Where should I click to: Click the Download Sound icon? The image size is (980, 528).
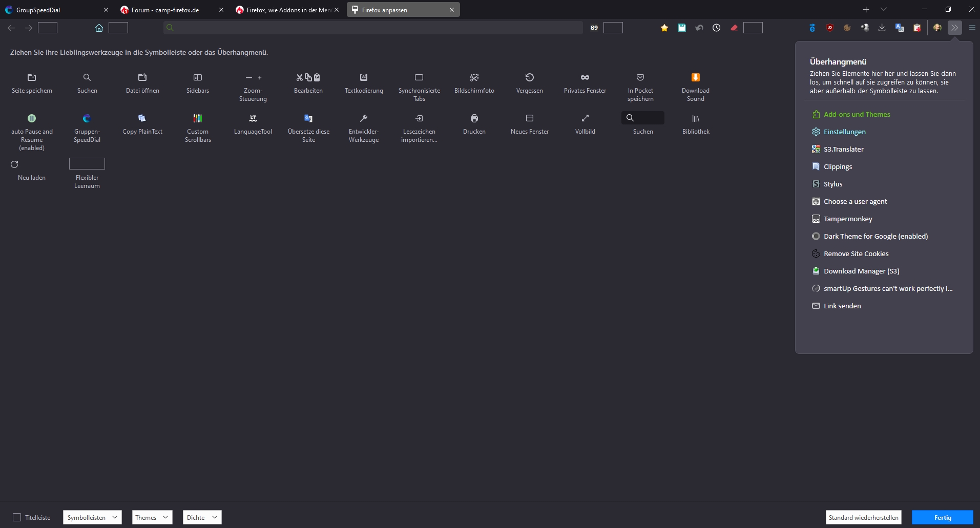(695, 77)
